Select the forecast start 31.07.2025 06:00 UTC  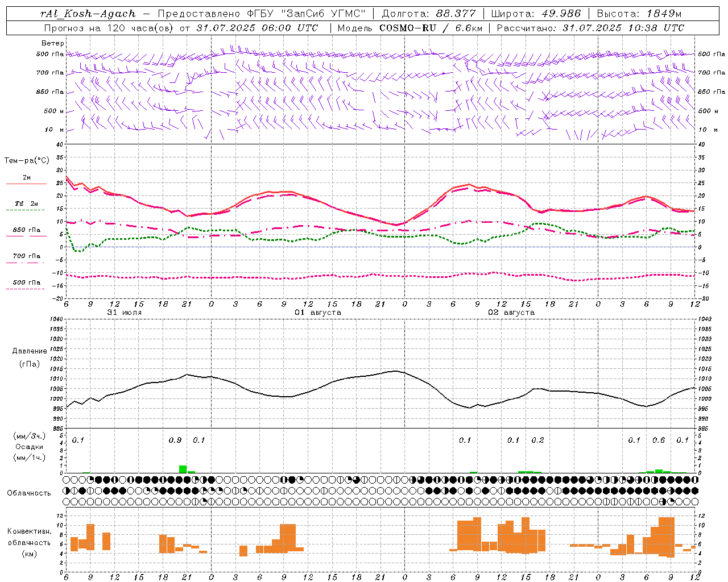pos(257,28)
